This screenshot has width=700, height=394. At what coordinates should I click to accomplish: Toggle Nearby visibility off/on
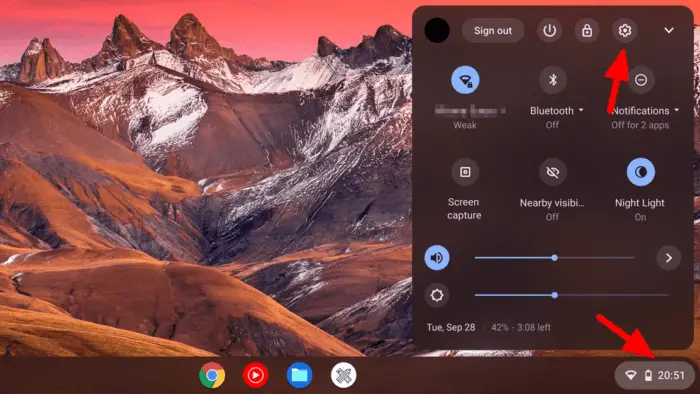553,172
